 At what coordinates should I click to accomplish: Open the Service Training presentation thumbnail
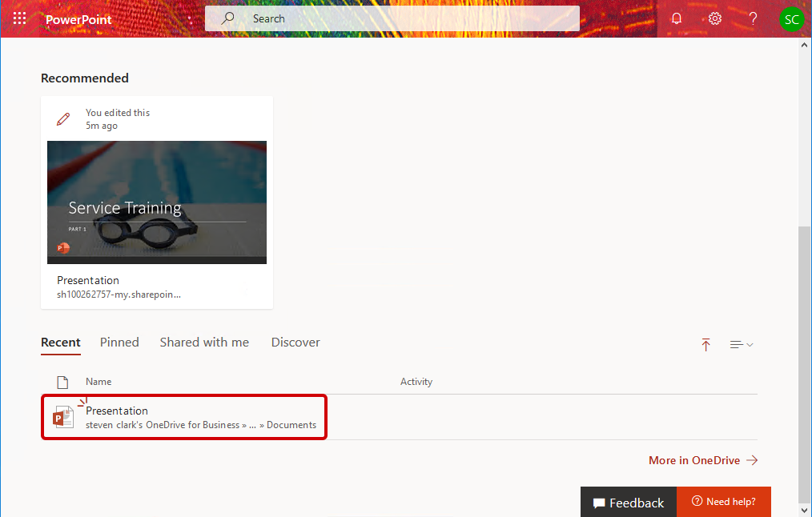pos(157,202)
